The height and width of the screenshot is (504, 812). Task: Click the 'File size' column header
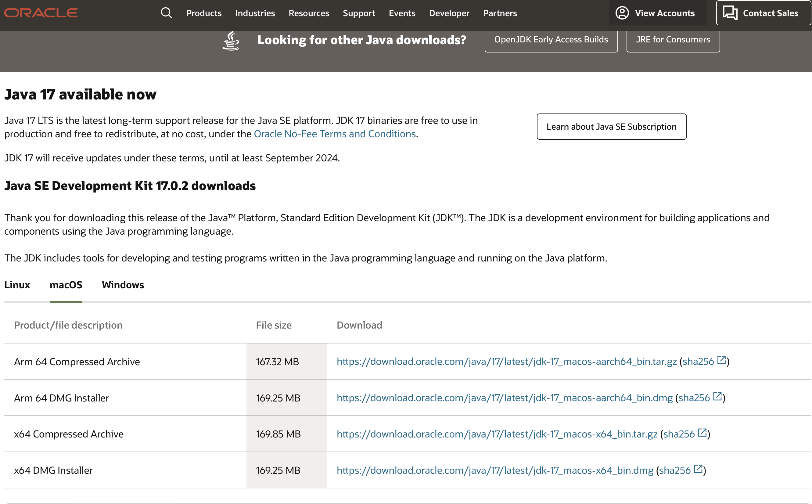click(x=274, y=325)
